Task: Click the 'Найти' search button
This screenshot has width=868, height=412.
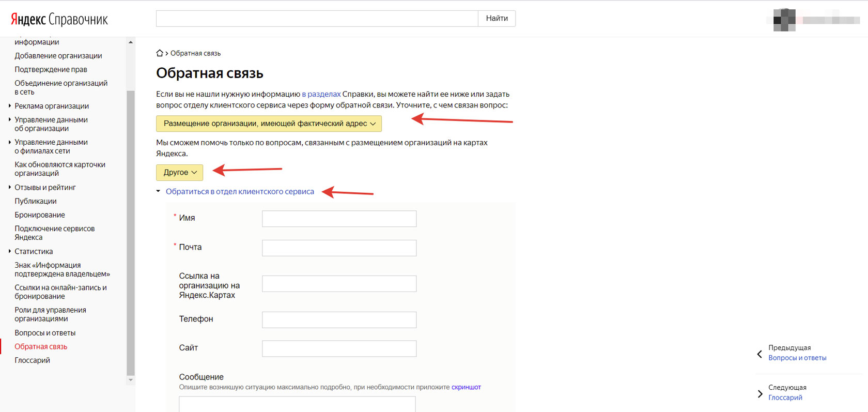Action: tap(497, 19)
